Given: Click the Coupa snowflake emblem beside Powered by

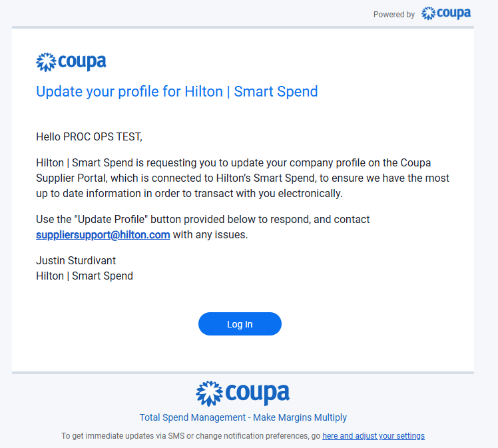Looking at the screenshot, I should (x=428, y=13).
